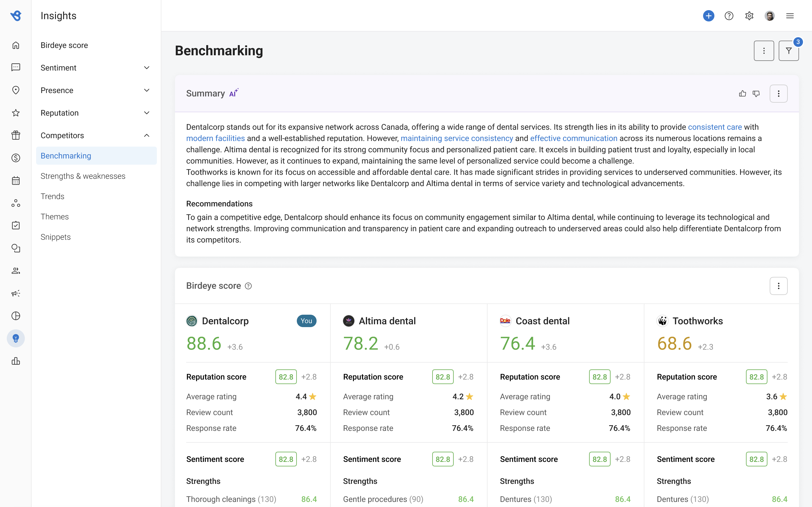Click Altima dental's Reputation score badge
The image size is (812, 507).
[443, 377]
